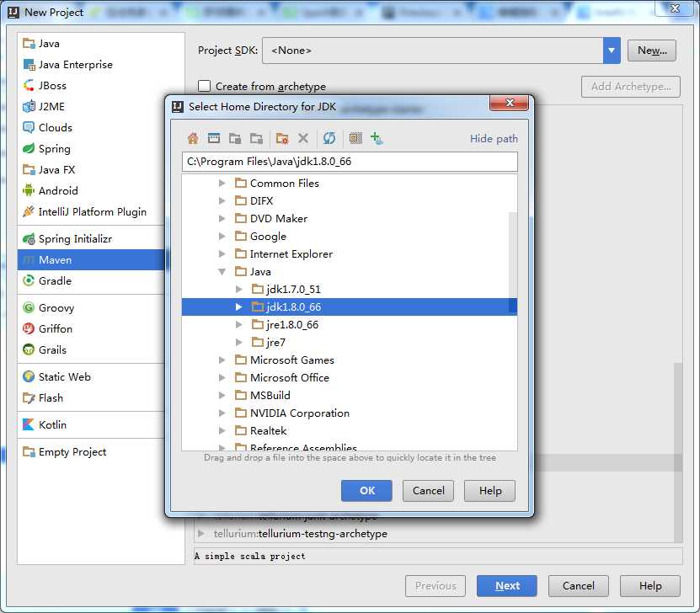Click Next in New Project window
700x613 pixels.
click(507, 586)
